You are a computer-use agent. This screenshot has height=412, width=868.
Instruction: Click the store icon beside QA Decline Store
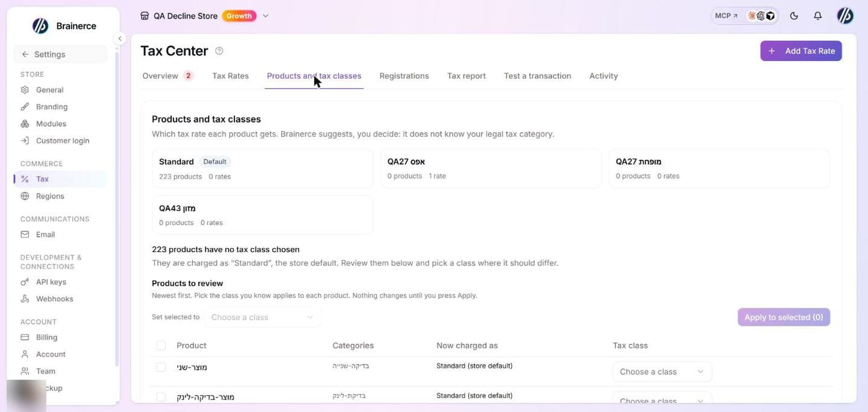(144, 16)
